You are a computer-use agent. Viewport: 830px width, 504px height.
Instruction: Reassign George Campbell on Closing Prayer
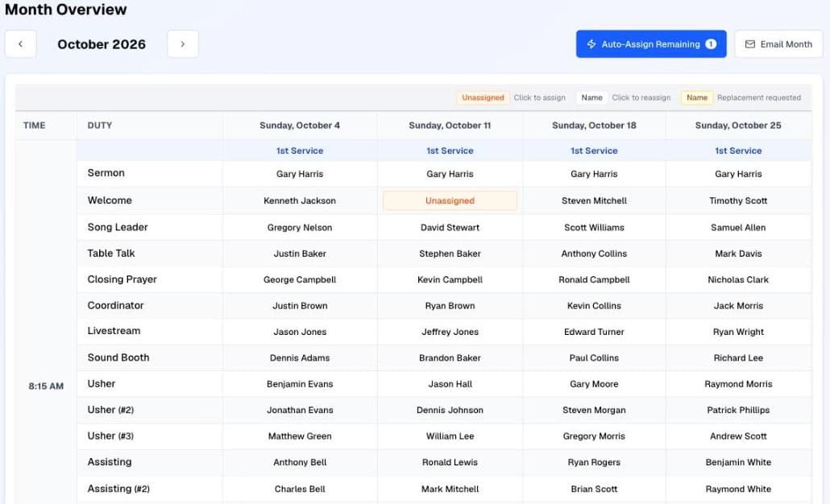[x=300, y=279]
